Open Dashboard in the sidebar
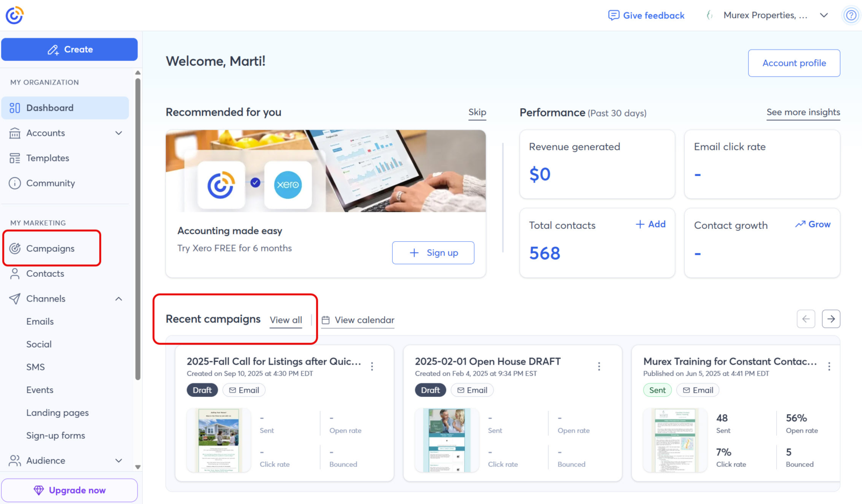This screenshot has width=862, height=504. 65,108
